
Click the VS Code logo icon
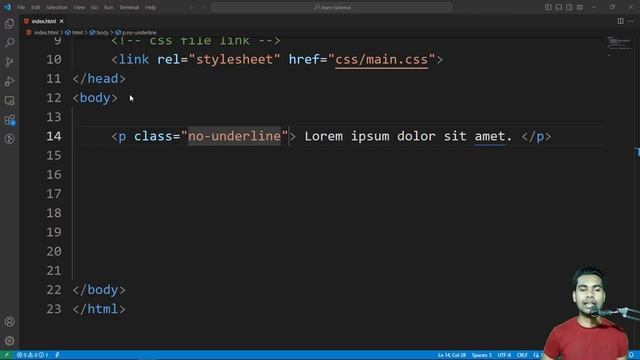coord(7,7)
